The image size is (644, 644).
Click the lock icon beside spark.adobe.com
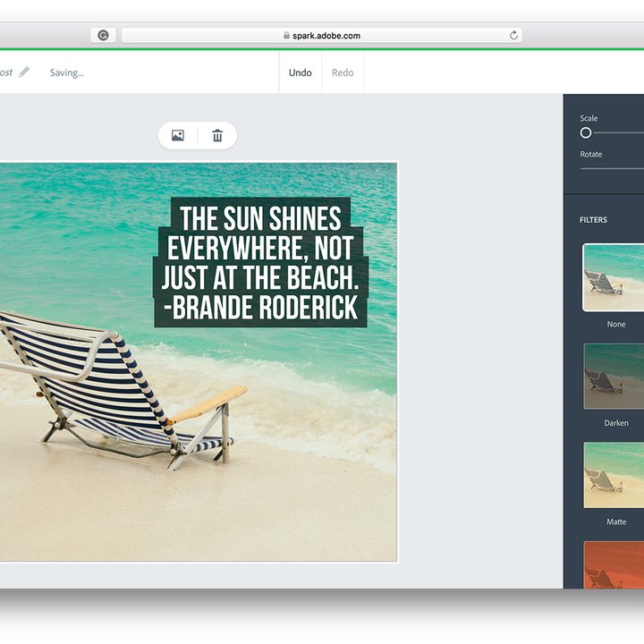click(287, 36)
